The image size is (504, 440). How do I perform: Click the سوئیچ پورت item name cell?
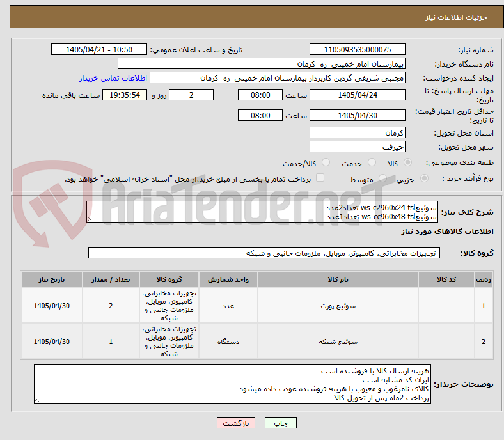tap(338, 306)
